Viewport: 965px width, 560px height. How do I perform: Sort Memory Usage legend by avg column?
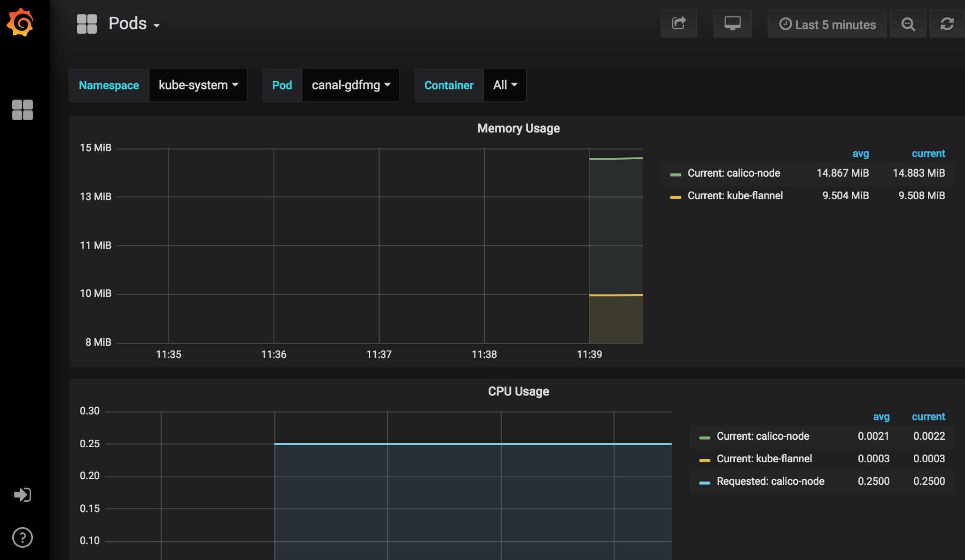coord(860,154)
